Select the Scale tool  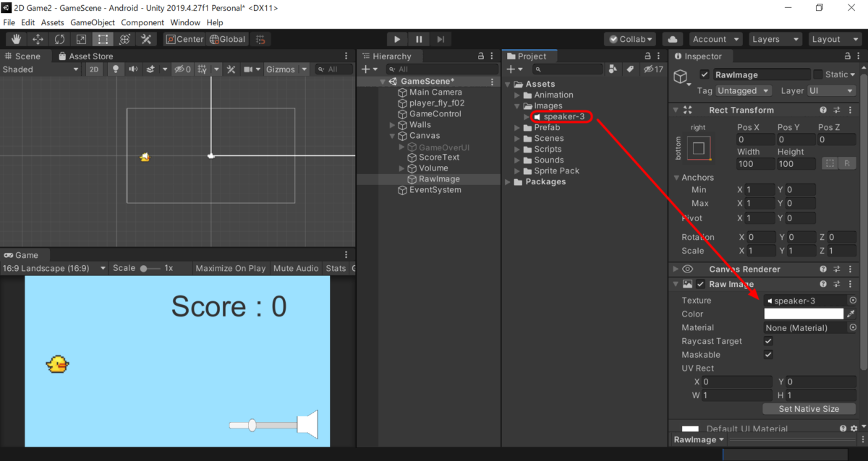82,39
